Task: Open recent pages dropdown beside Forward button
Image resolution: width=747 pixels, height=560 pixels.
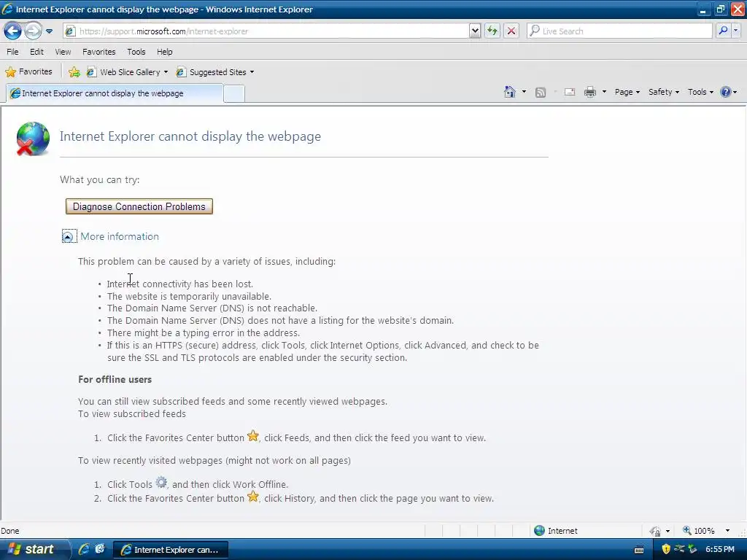Action: 49,31
